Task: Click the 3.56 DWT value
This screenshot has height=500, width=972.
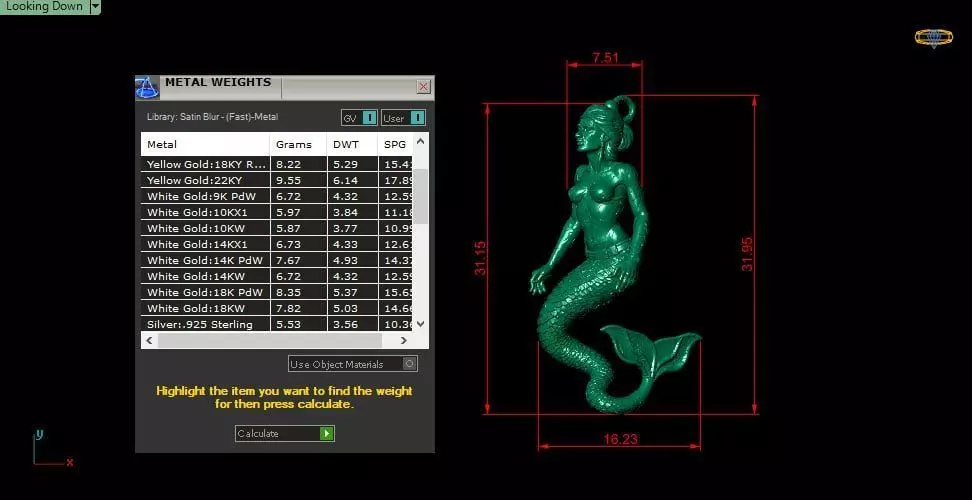Action: point(345,324)
